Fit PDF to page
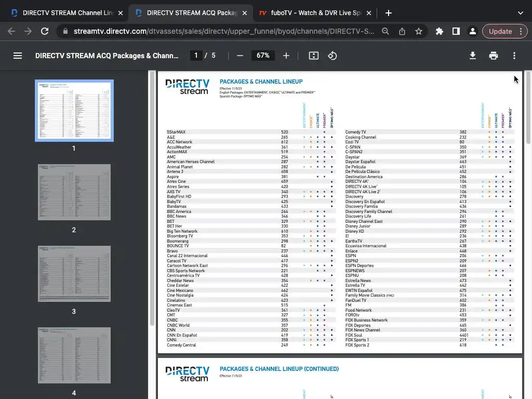This screenshot has height=399, width=532. pyautogui.click(x=313, y=56)
